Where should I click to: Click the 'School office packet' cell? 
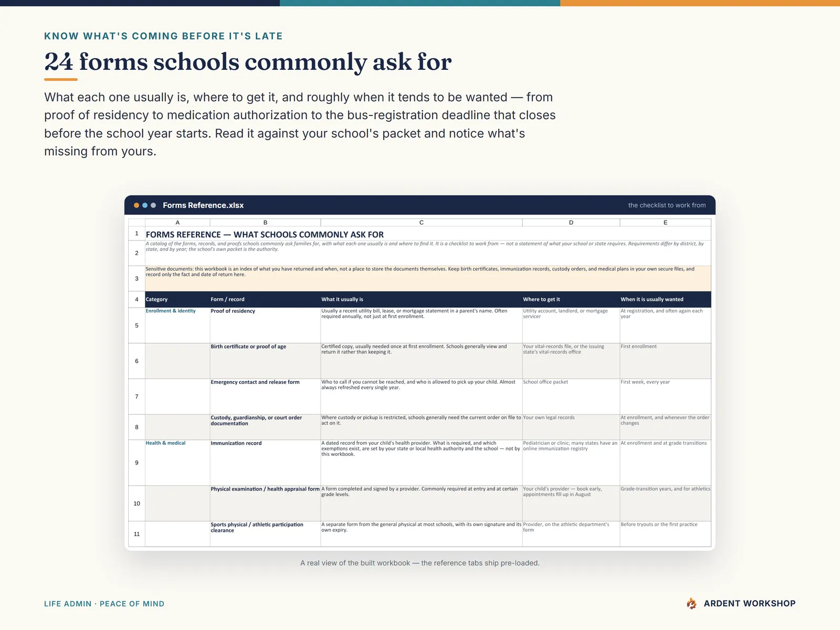571,396
